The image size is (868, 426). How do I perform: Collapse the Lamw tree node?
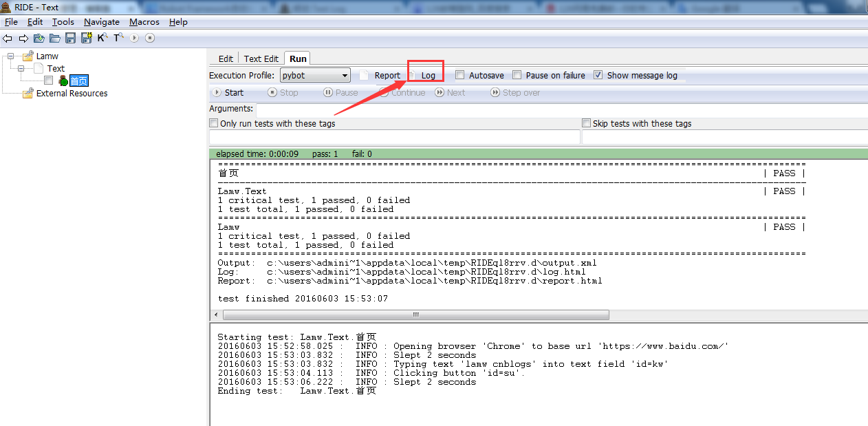click(10, 56)
